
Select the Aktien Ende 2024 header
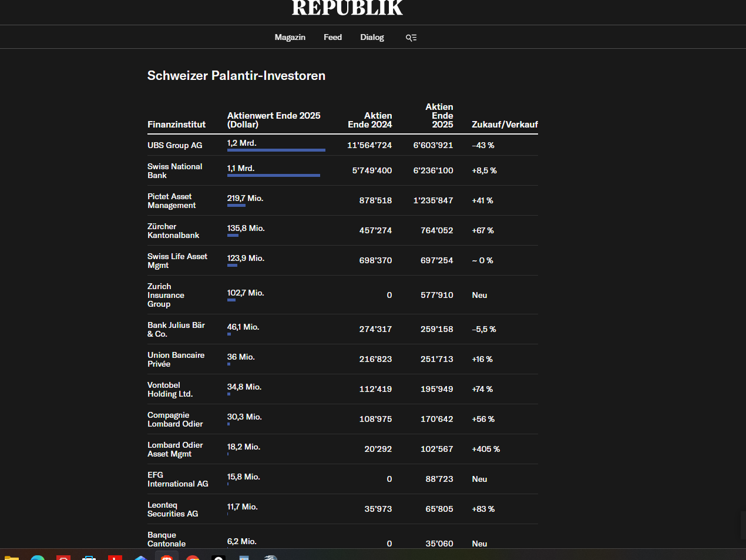point(369,120)
